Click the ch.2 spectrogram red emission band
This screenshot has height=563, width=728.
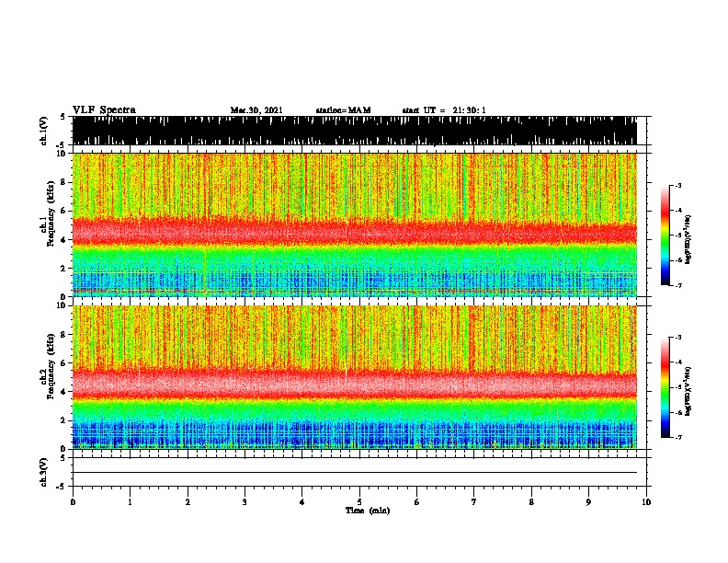coord(355,384)
